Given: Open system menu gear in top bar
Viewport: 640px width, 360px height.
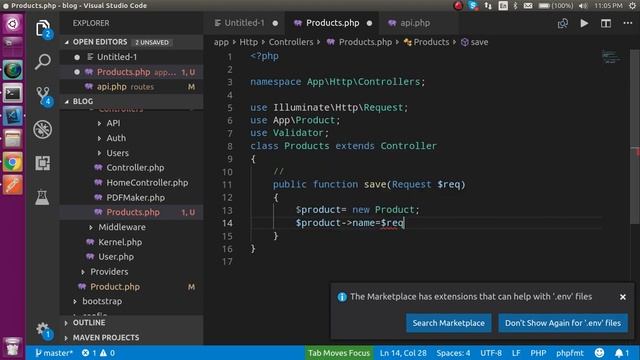Looking at the screenshot, I should click(x=632, y=6).
